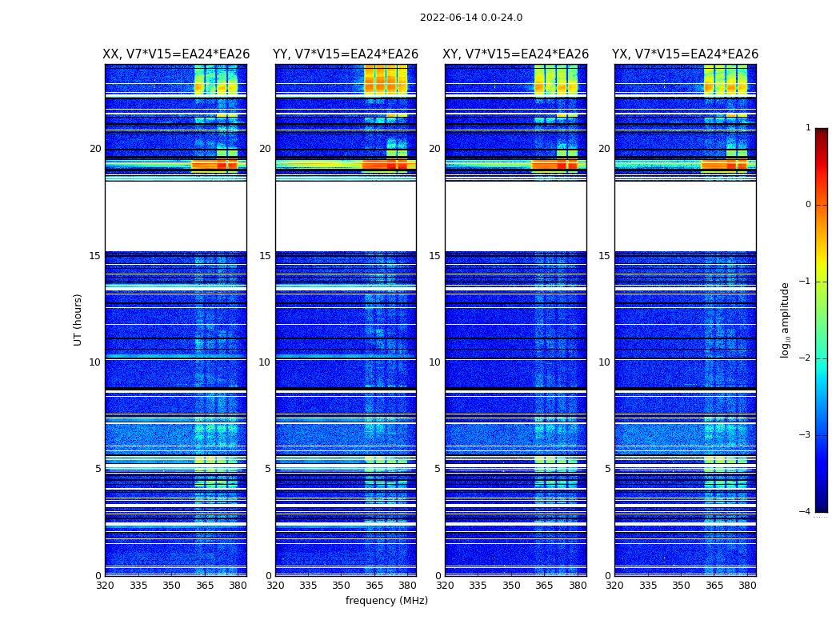Screen dimensions: 840x640
Task: Click the 380 tick label under the YX panel
Action: [x=746, y=586]
